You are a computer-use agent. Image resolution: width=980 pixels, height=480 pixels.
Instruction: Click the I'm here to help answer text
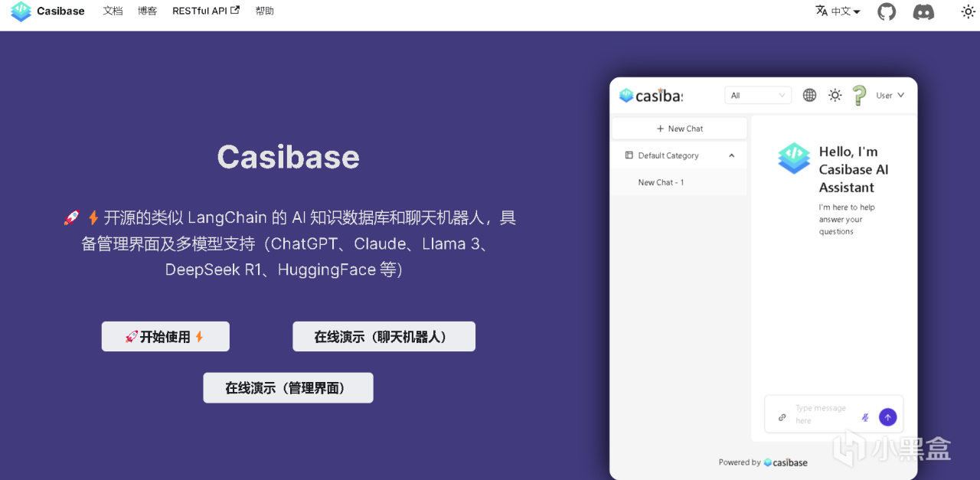[x=847, y=219]
